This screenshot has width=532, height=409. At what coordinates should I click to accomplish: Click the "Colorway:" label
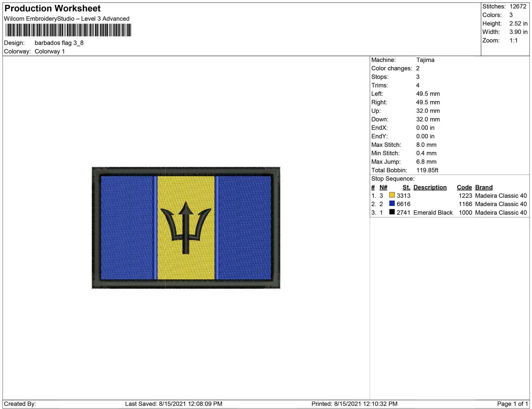(17, 52)
